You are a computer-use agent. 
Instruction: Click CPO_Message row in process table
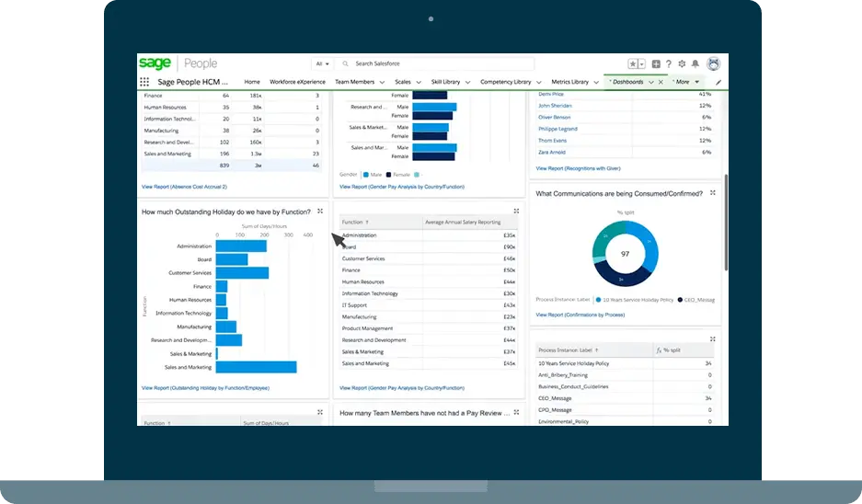click(625, 410)
